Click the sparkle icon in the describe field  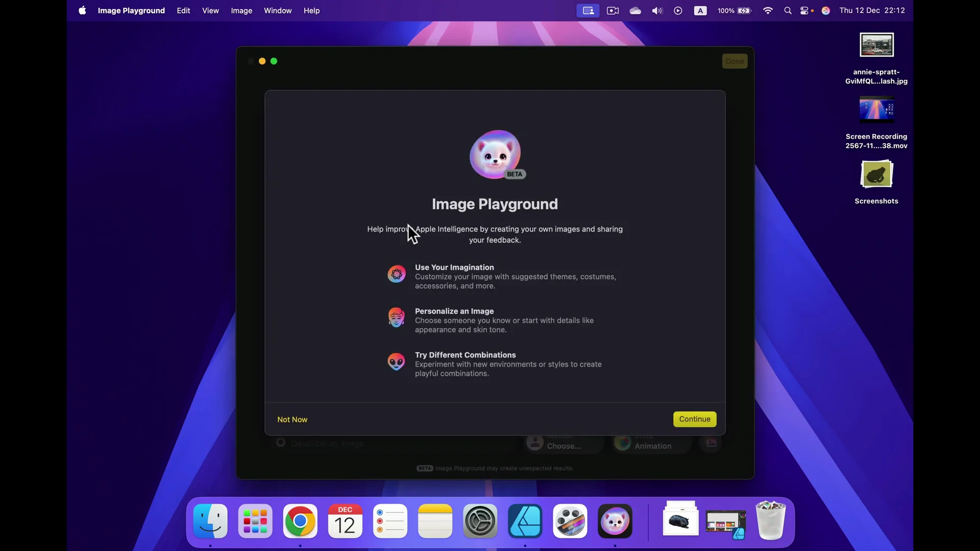pyautogui.click(x=281, y=443)
